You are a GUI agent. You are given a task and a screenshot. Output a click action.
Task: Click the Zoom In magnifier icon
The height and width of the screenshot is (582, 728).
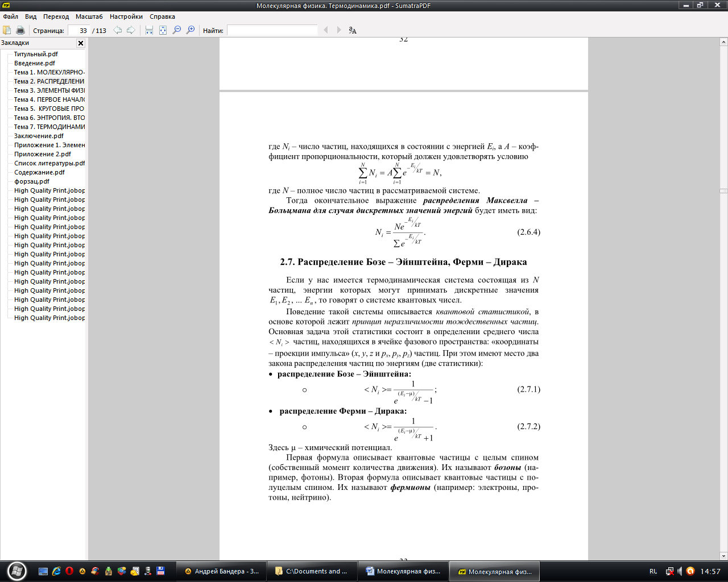(191, 30)
